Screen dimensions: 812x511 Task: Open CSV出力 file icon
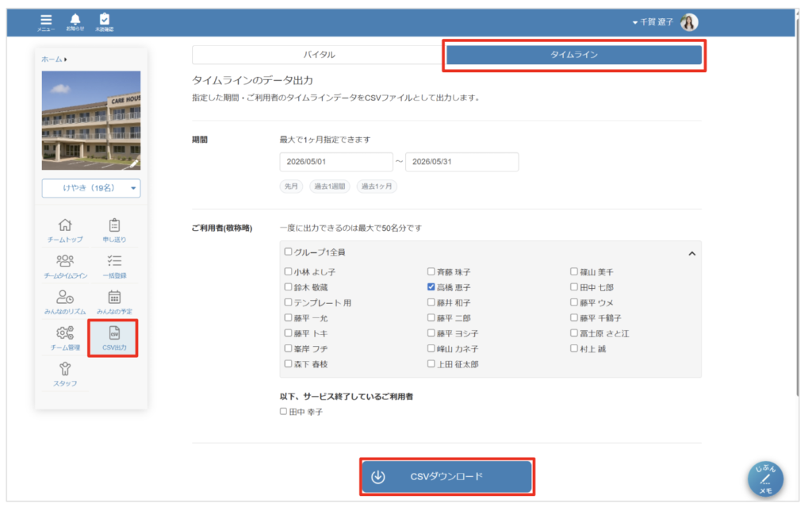coord(113,339)
